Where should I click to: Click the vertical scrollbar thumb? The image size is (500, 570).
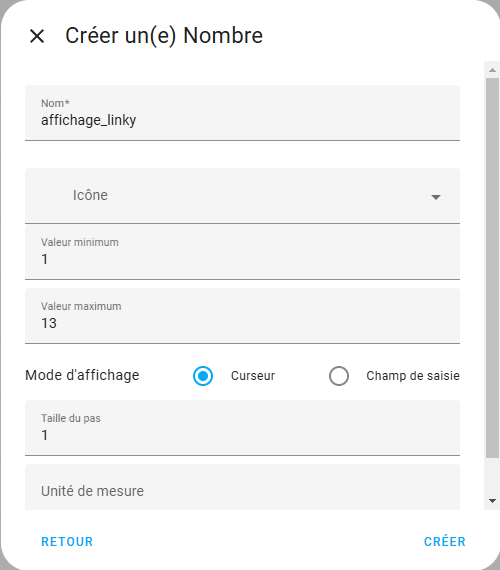(492, 268)
